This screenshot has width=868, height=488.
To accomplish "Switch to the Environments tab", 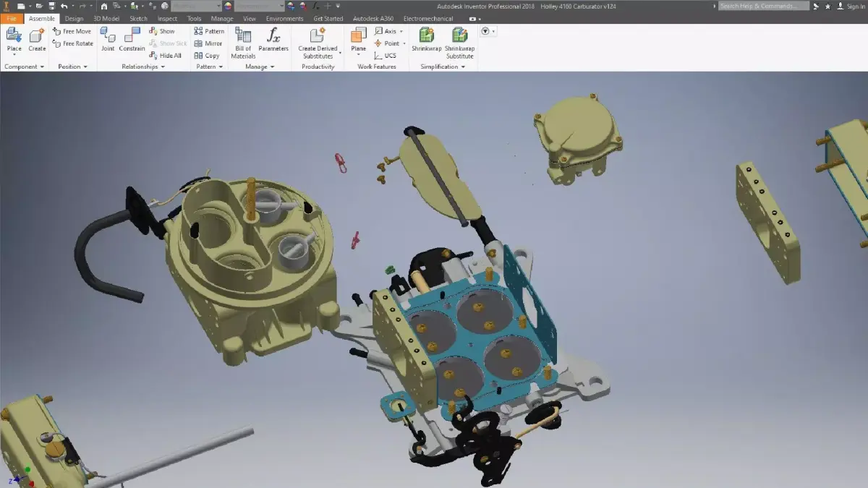I will 285,19.
